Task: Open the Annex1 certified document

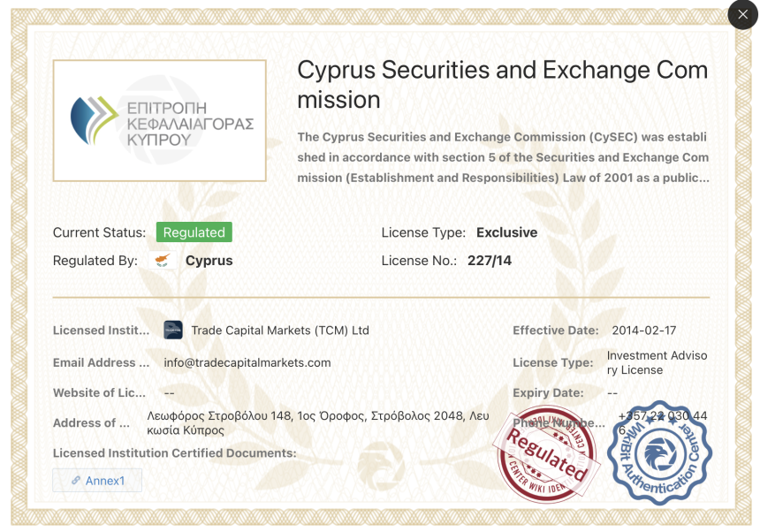Action: [x=105, y=481]
